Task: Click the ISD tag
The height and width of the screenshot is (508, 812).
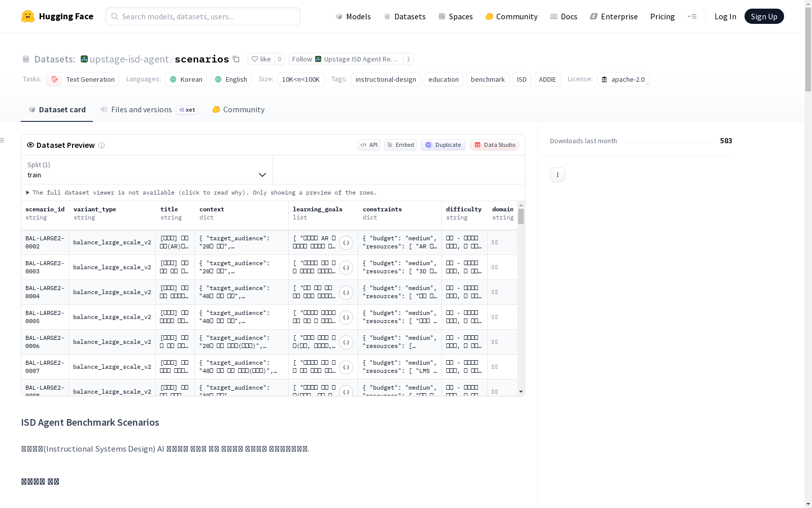Action: click(522, 79)
